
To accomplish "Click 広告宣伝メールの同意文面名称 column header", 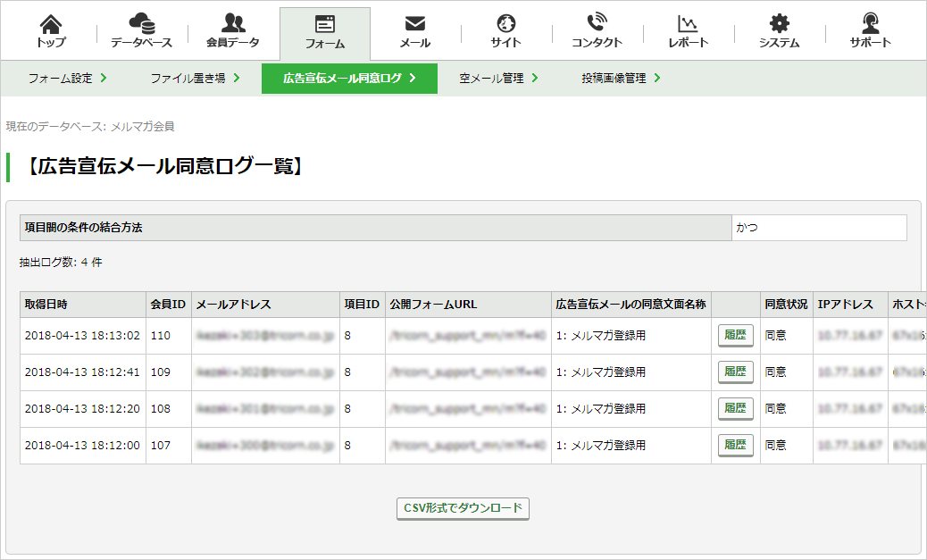I will click(631, 305).
